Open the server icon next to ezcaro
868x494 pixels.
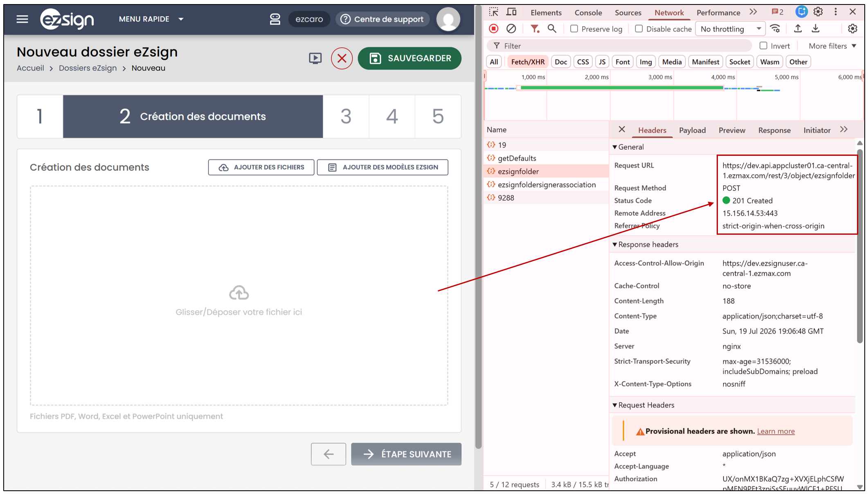(275, 19)
